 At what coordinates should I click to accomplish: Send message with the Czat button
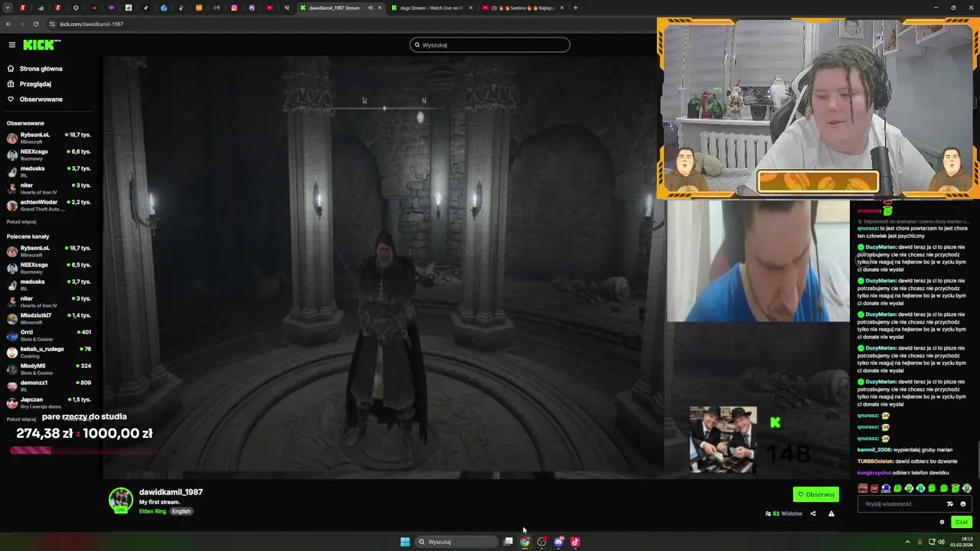pyautogui.click(x=962, y=522)
